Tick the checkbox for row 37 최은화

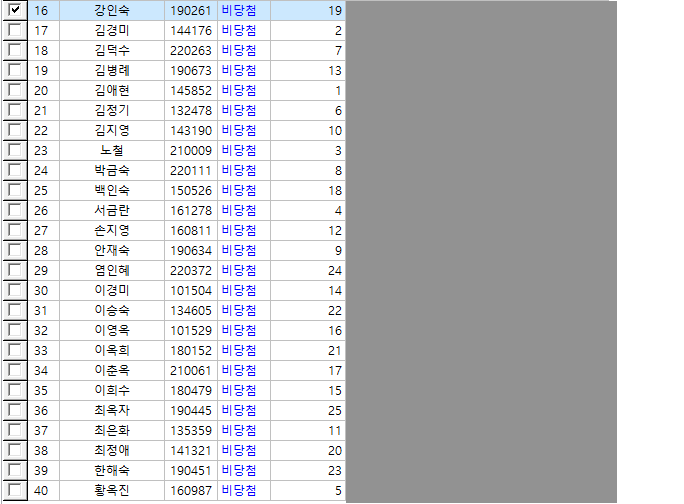pyautogui.click(x=15, y=430)
